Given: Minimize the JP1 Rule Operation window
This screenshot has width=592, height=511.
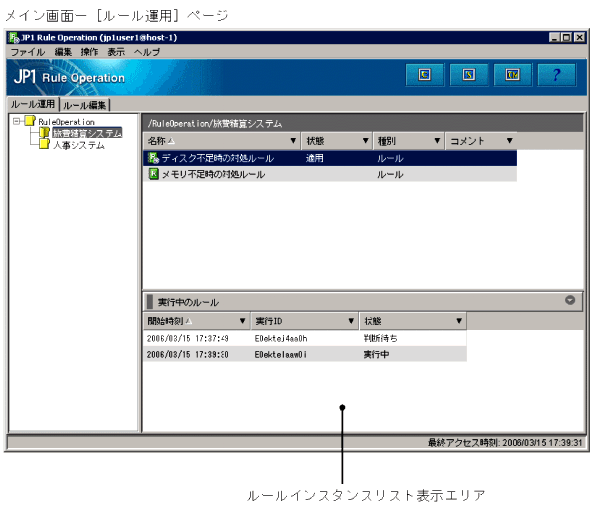Looking at the screenshot, I should pyautogui.click(x=554, y=37).
